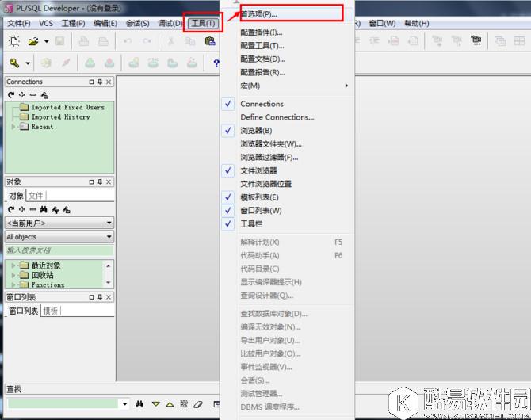Toggle the pin on 窗口列表 panel
Viewport: 531px width, 420px height.
[x=100, y=297]
